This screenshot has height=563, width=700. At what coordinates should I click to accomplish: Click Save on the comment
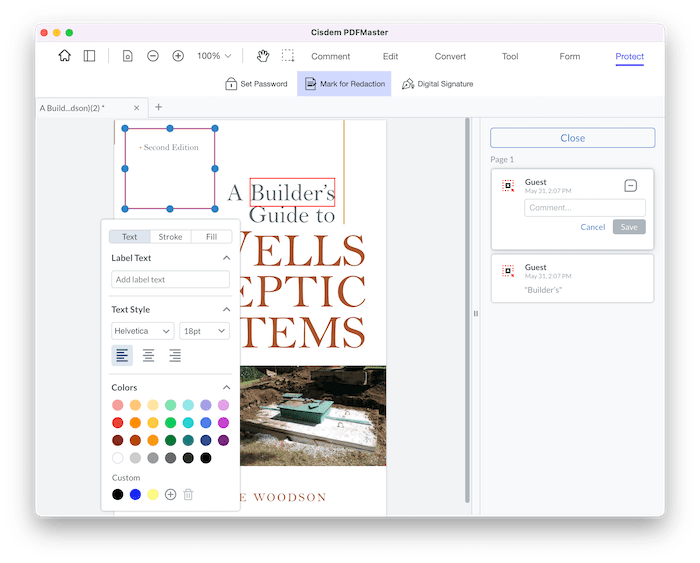point(629,227)
